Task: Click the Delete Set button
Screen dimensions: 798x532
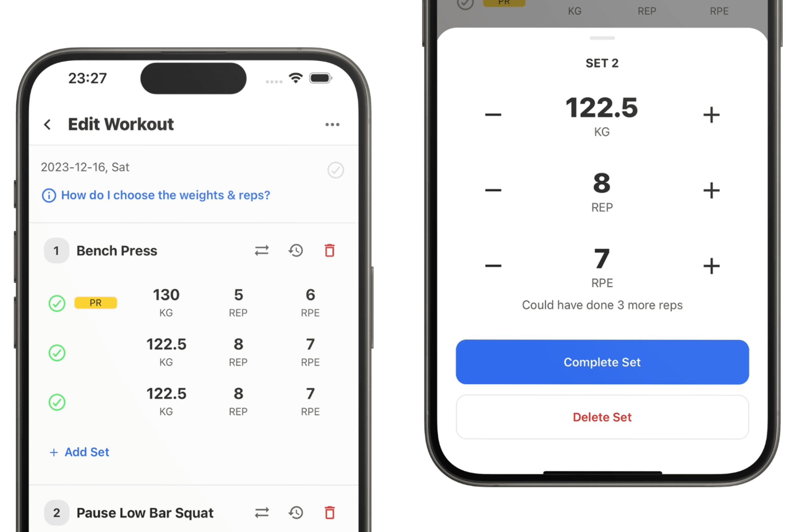Action: (601, 416)
